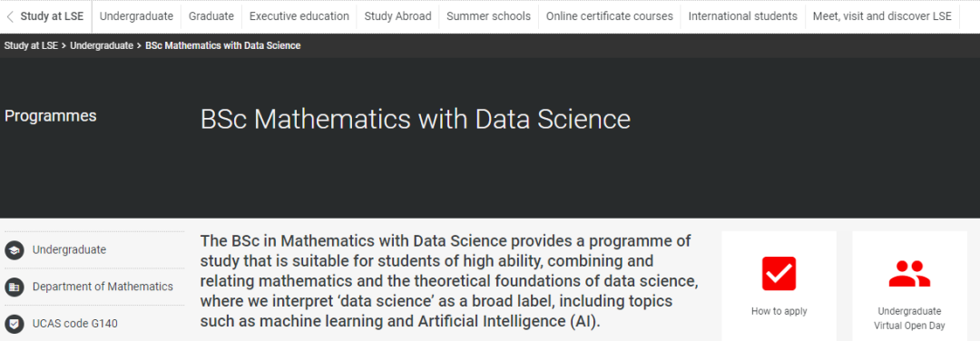This screenshot has width=980, height=341.
Task: Click the Department of Mathematics building icon
Action: point(14,287)
